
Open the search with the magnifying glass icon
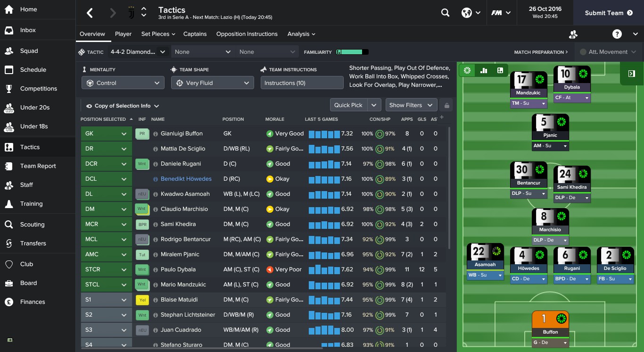coord(445,13)
